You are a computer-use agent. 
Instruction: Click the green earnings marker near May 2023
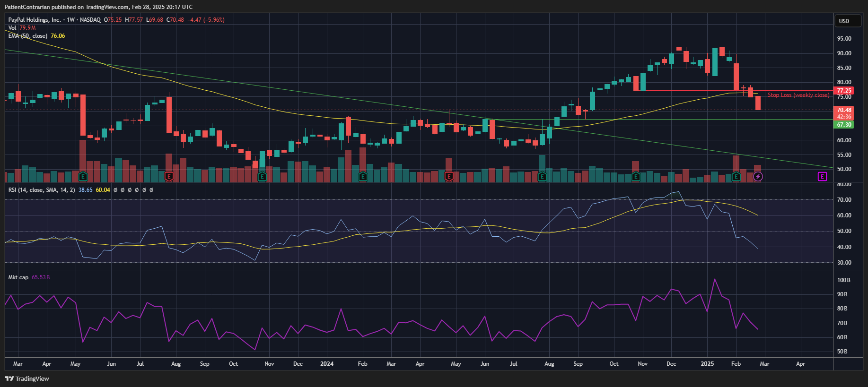point(83,177)
